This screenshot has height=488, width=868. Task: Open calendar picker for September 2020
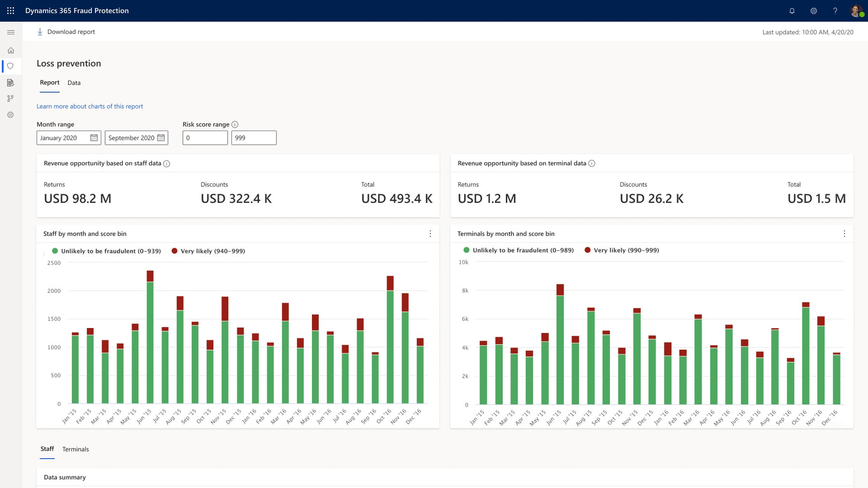pyautogui.click(x=161, y=138)
